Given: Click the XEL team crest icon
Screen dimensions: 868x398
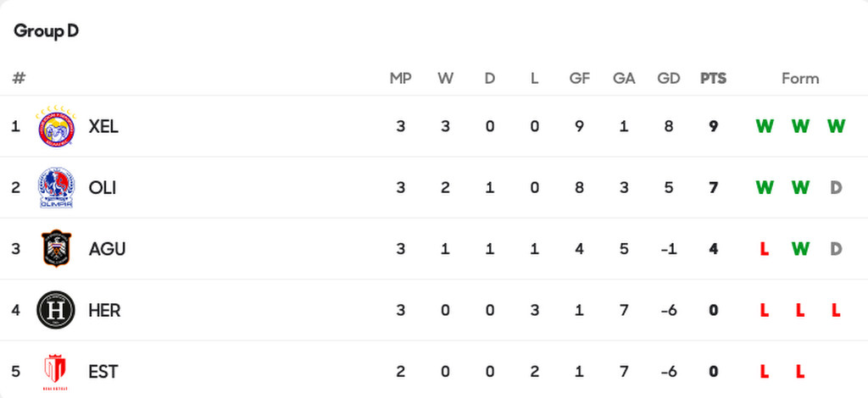Looking at the screenshot, I should coord(56,126).
